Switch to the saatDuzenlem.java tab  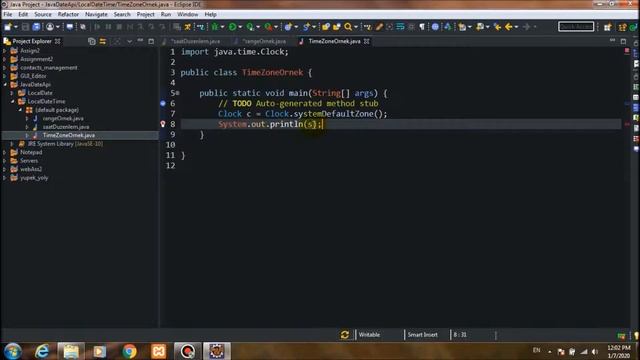196,41
